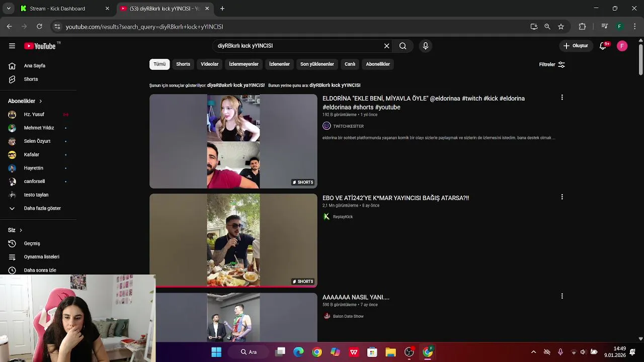This screenshot has width=644, height=362.
Task: Open Windows taskbar search Ara
Action: click(249, 352)
